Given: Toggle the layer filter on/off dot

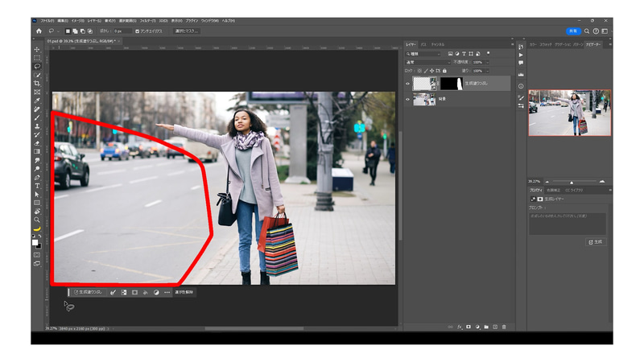Looking at the screenshot, I should click(x=488, y=53).
